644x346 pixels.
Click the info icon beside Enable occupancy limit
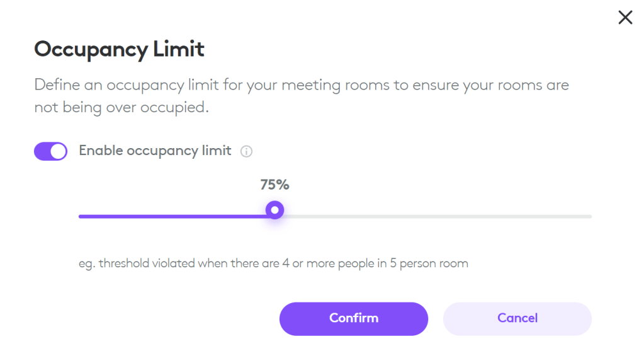[x=247, y=151]
